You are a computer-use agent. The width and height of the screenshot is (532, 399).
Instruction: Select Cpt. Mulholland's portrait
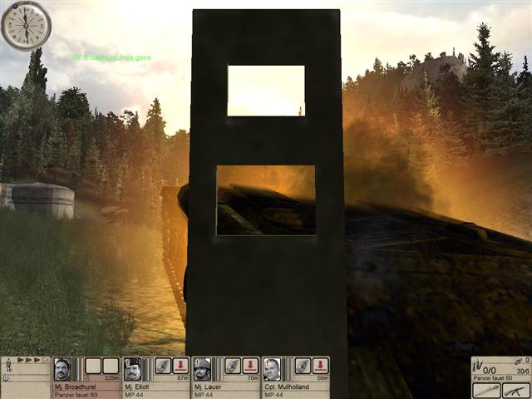pos(272,369)
